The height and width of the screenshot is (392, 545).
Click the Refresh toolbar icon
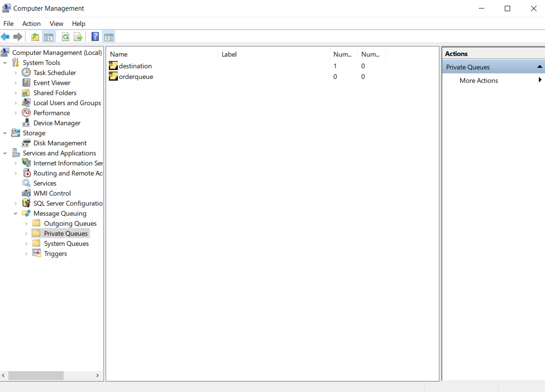coord(66,37)
